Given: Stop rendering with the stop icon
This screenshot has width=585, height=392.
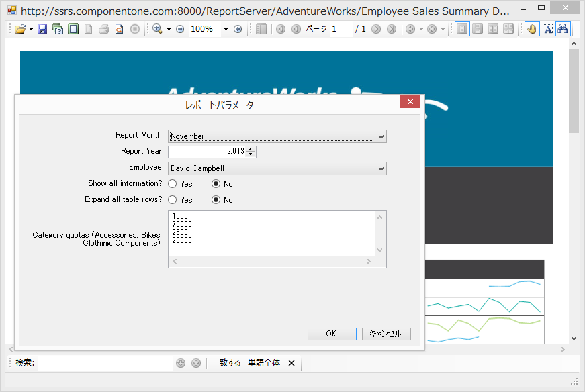Looking at the screenshot, I should pos(135,29).
